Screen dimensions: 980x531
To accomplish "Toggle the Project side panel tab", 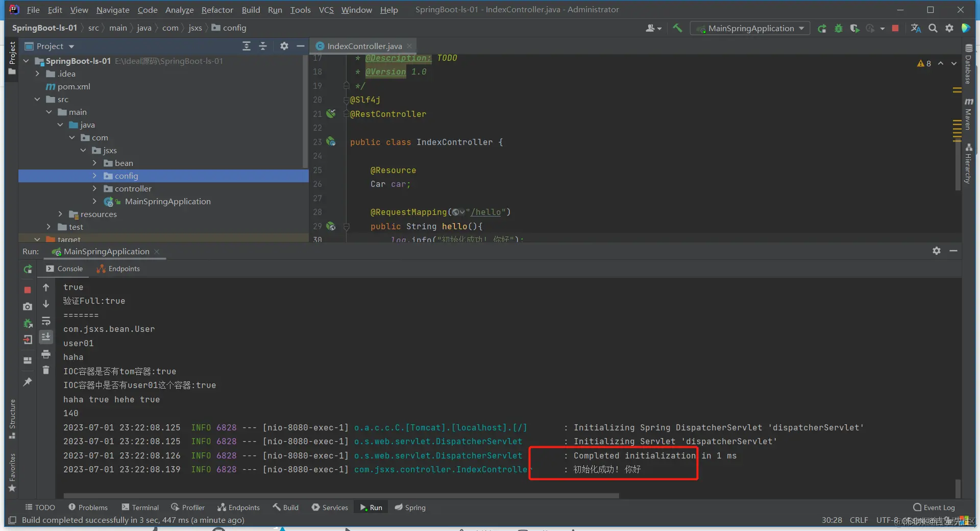I will pos(12,58).
